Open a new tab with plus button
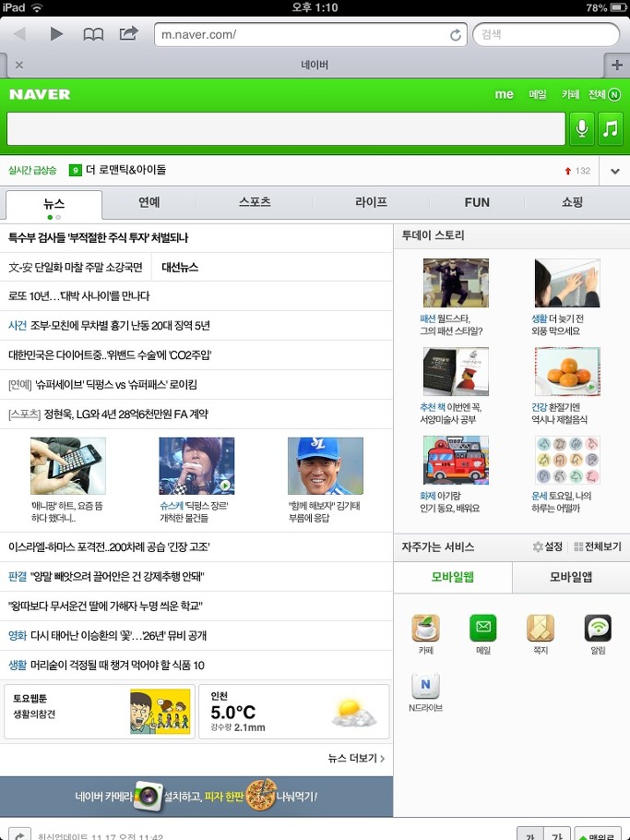This screenshot has height=840, width=630. pyautogui.click(x=616, y=65)
